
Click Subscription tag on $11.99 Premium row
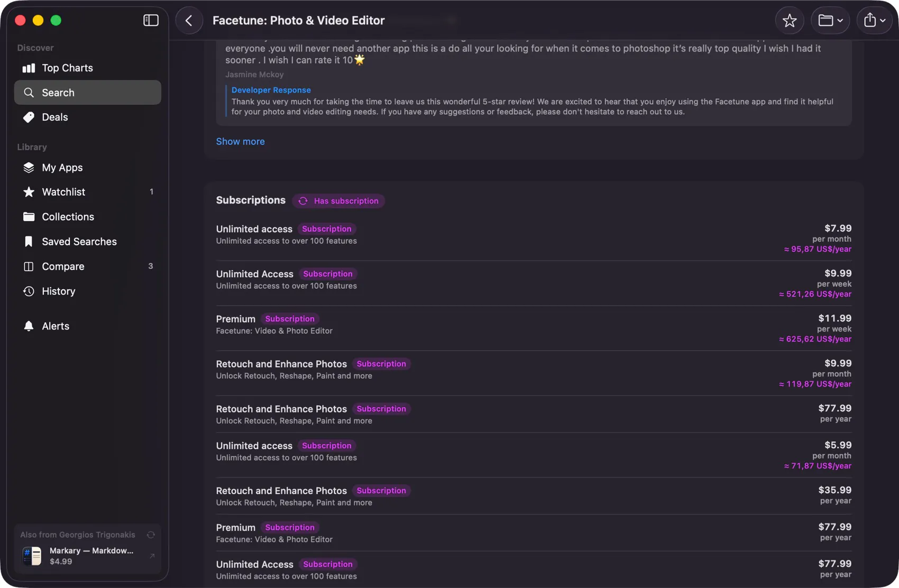click(290, 319)
